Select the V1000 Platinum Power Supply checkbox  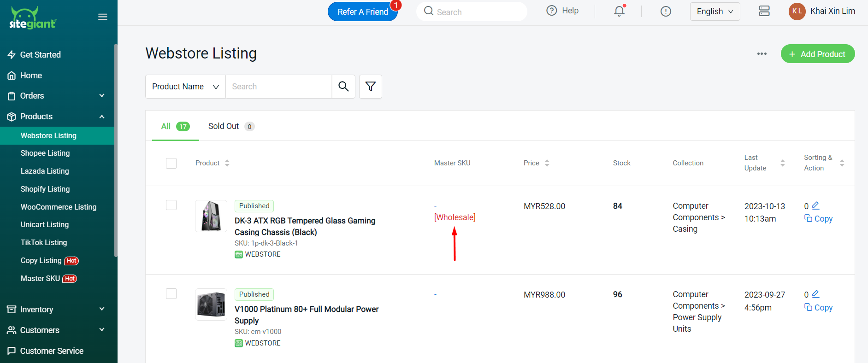[x=171, y=293]
